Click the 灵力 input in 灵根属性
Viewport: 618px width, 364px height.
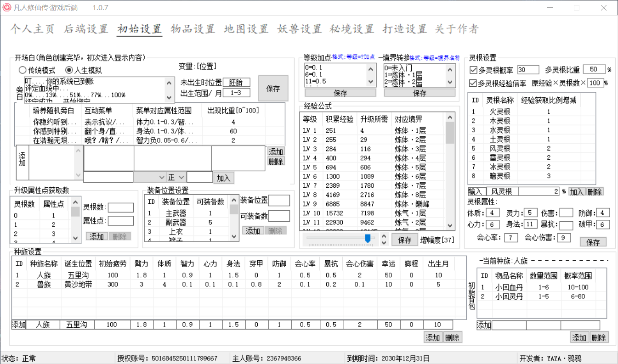(530, 213)
